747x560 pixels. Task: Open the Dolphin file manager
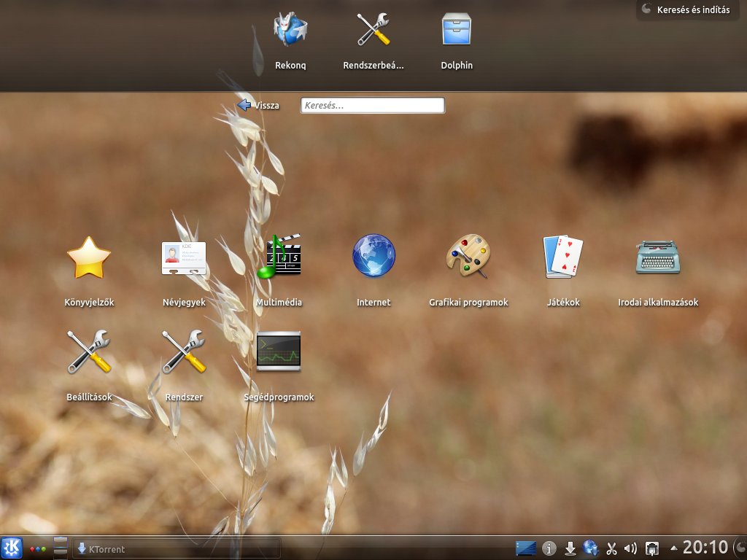457,42
